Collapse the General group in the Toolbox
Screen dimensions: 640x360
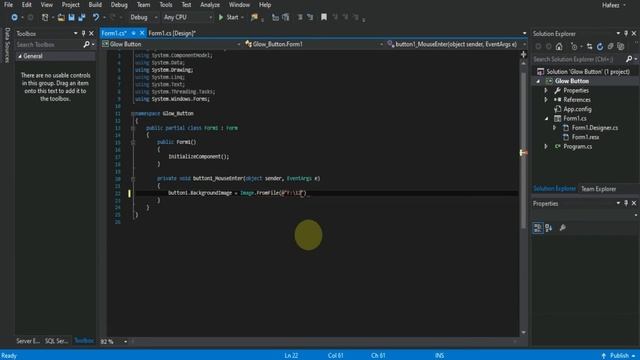[x=20, y=56]
